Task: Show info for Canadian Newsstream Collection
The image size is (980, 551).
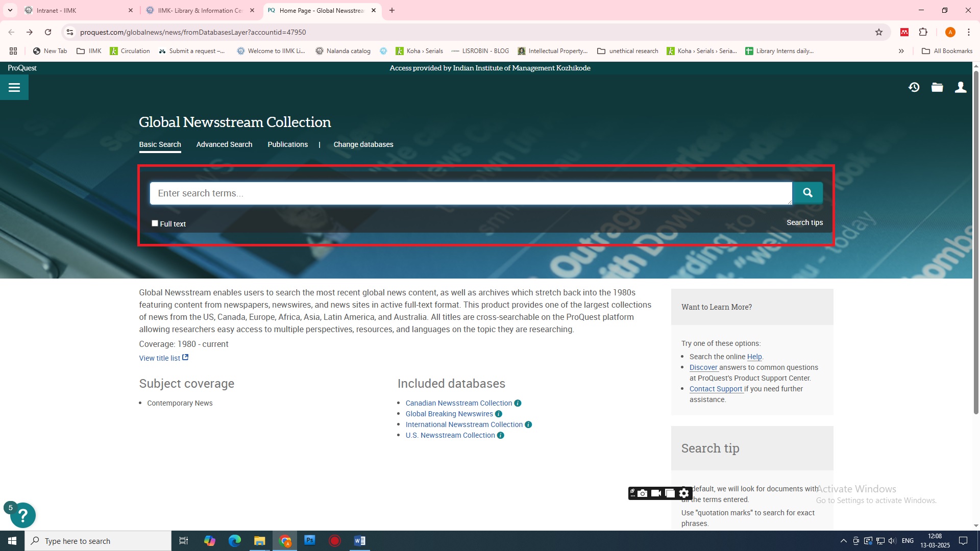Action: [x=518, y=403]
